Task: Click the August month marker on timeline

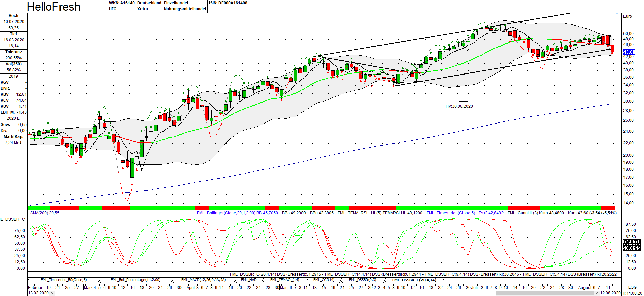Action: pos(585,287)
